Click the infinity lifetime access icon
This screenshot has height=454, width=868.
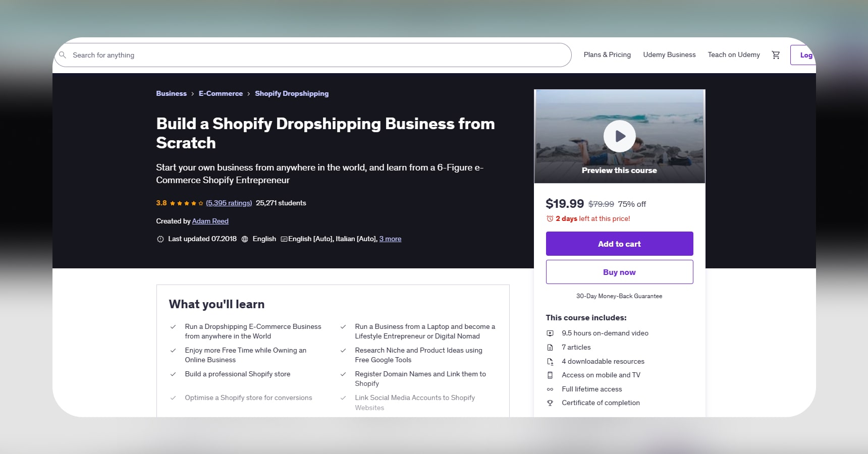coord(550,389)
